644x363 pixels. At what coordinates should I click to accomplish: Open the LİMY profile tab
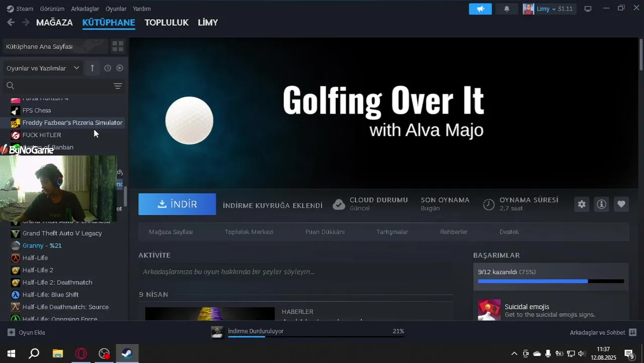click(x=208, y=22)
